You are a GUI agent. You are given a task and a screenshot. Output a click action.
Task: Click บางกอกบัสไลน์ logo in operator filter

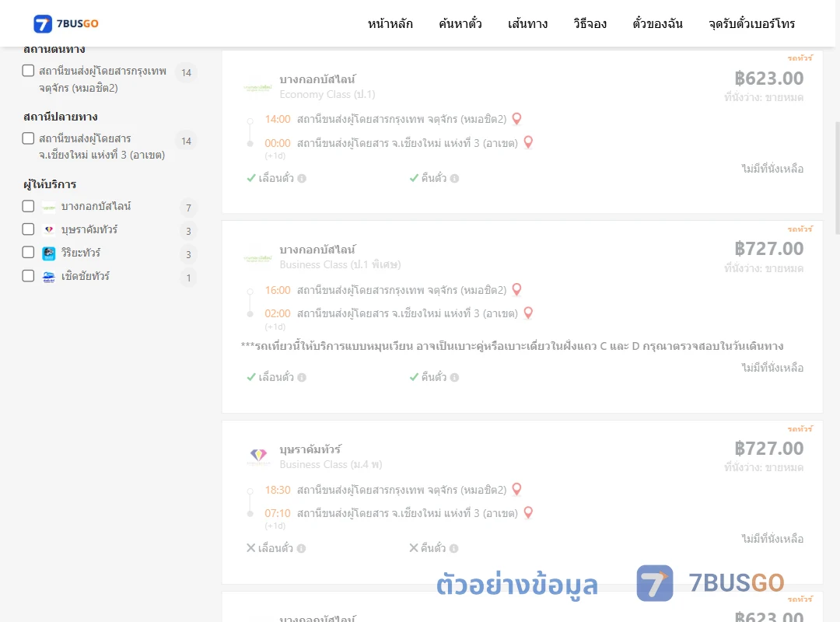click(49, 207)
